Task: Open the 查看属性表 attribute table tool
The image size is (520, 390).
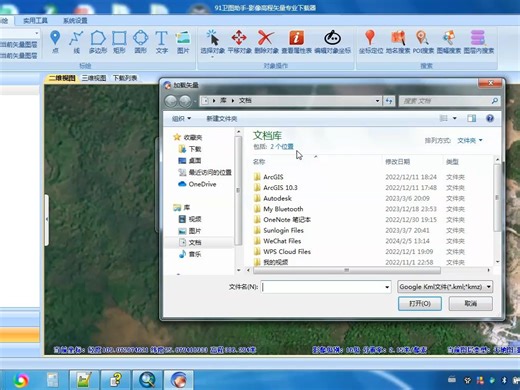Action: 296,42
